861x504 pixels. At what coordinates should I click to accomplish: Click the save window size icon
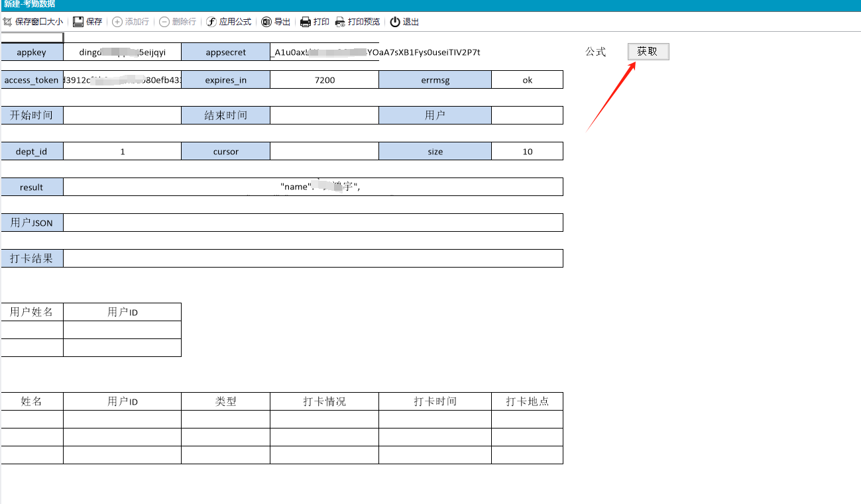tap(8, 22)
